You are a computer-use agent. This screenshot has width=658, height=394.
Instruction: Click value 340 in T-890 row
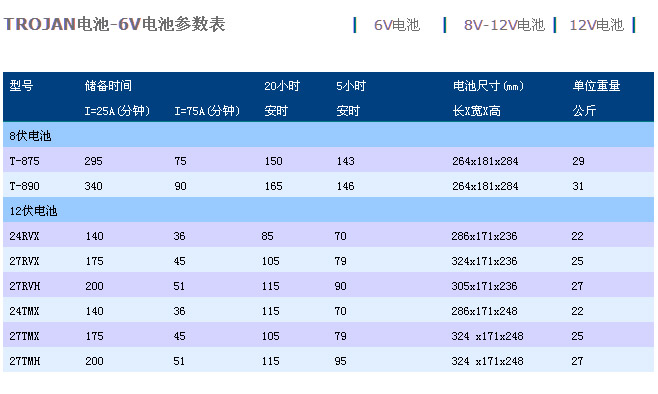coord(93,186)
